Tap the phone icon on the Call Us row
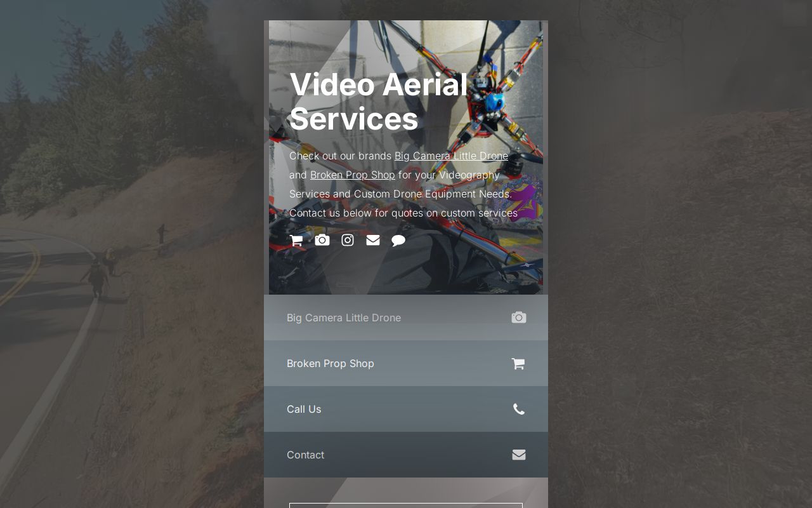 [518, 409]
